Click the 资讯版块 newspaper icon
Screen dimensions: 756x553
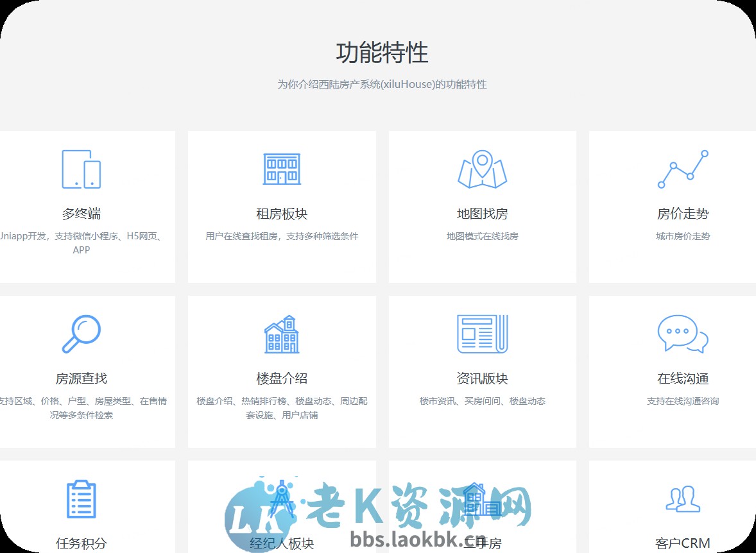click(482, 333)
